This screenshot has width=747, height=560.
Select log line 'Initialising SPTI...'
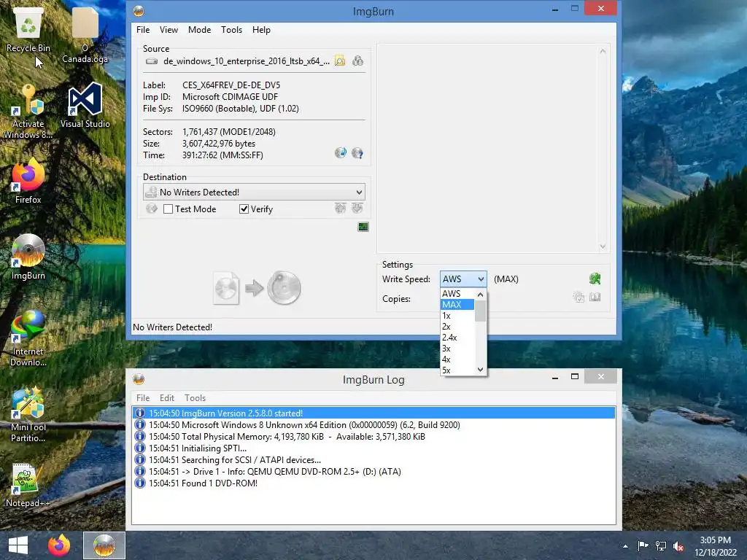tap(373, 448)
